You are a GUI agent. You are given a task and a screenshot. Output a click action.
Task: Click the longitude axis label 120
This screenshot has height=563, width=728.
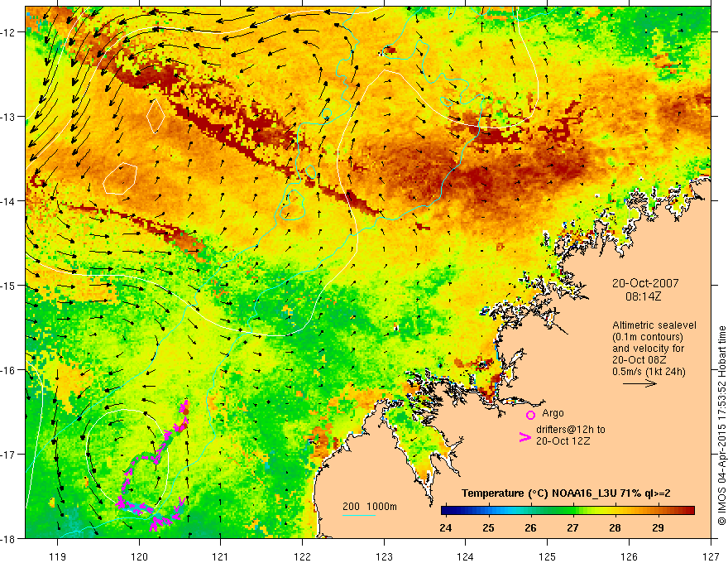click(139, 556)
